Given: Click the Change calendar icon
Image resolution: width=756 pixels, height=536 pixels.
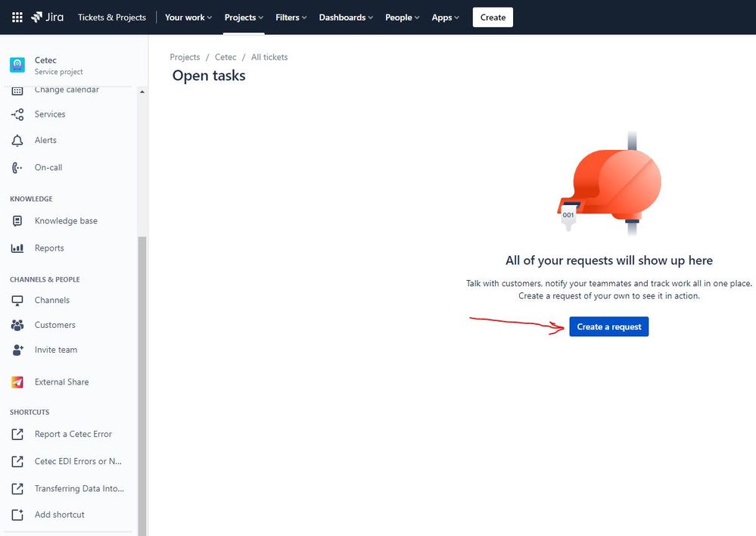Looking at the screenshot, I should pyautogui.click(x=17, y=90).
